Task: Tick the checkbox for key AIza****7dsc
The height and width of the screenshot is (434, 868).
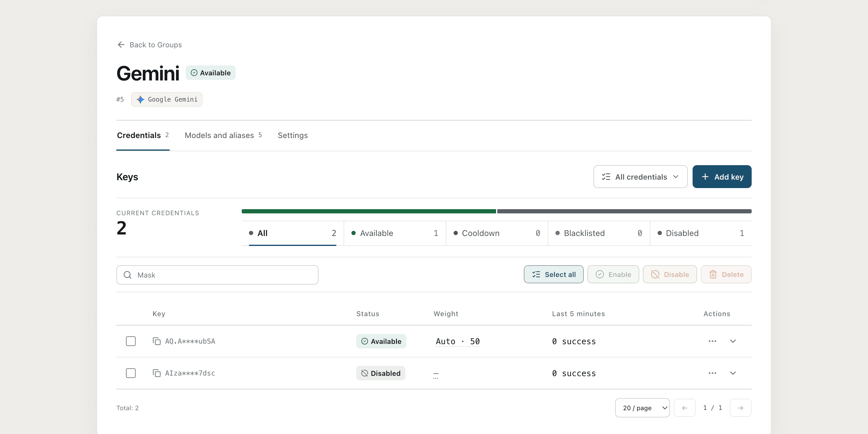Action: pyautogui.click(x=131, y=373)
